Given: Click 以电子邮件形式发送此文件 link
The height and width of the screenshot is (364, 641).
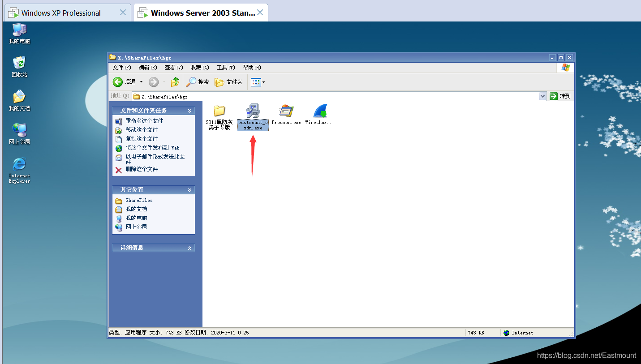Looking at the screenshot, I should [x=155, y=159].
